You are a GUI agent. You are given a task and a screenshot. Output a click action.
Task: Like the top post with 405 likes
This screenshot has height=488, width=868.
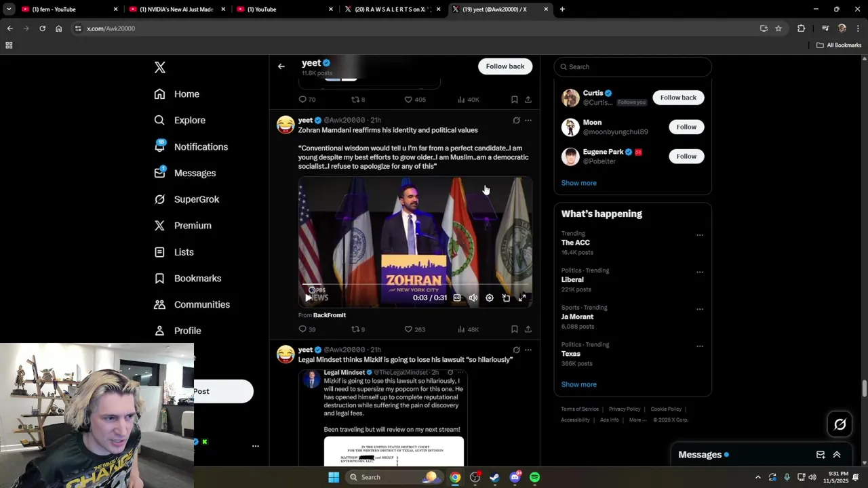click(x=414, y=100)
